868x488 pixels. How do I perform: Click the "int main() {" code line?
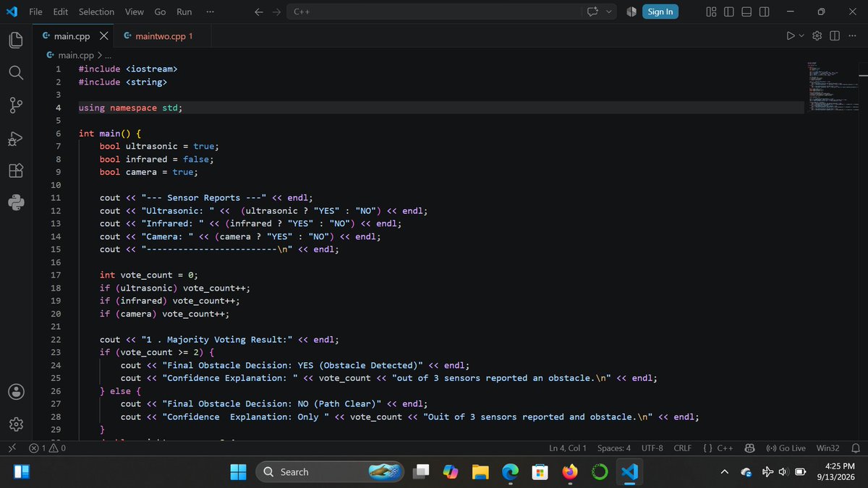(x=110, y=134)
